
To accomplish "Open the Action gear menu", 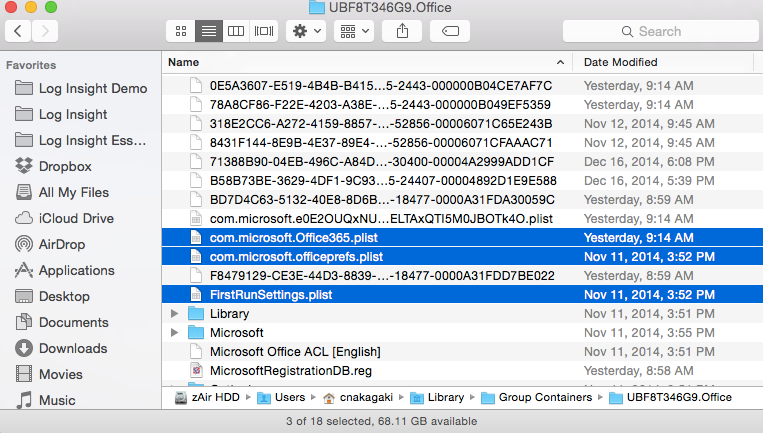I will 306,32.
